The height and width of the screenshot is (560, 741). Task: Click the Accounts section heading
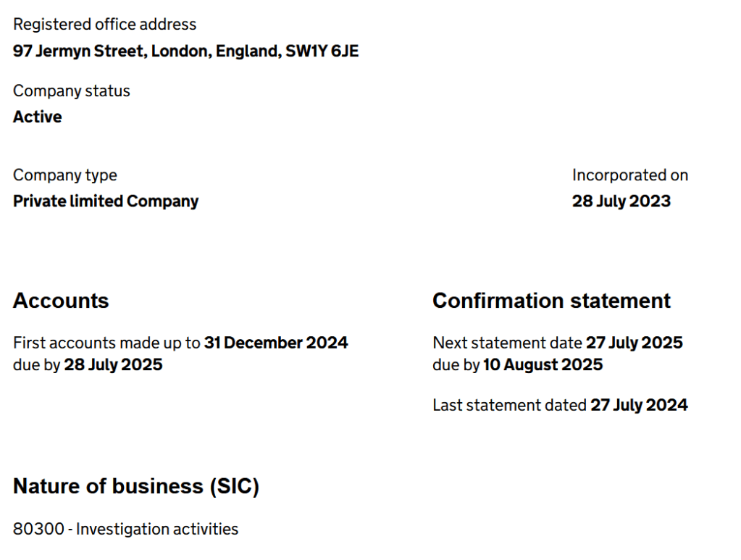click(61, 301)
